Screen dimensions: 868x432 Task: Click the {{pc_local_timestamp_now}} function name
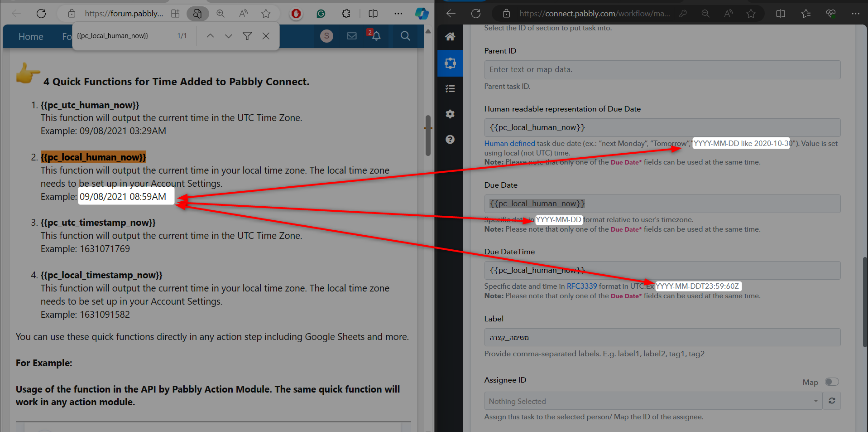(101, 275)
